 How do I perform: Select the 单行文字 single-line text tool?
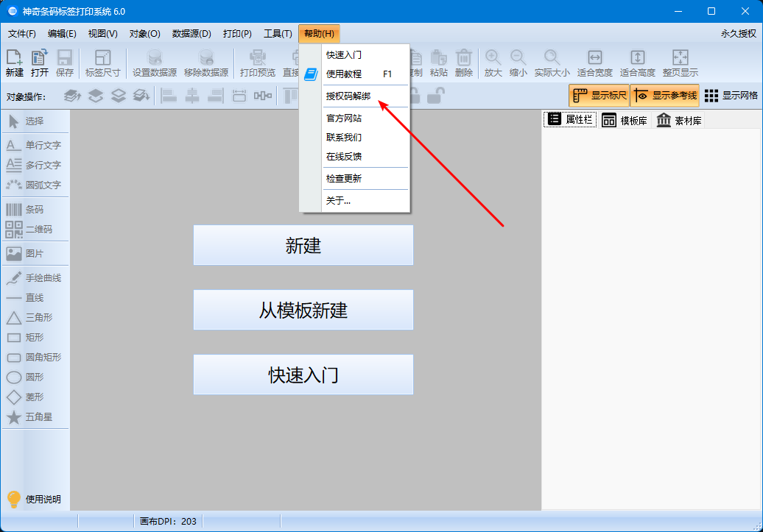35,145
